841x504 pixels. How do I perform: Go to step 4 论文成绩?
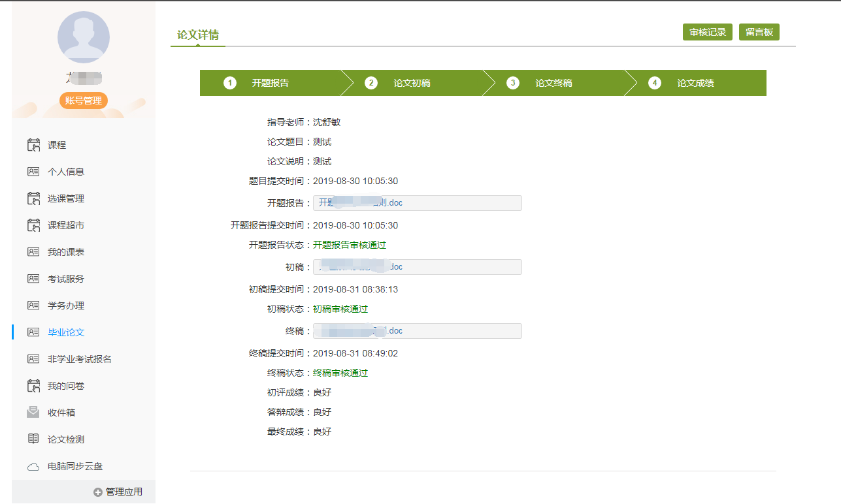695,83
